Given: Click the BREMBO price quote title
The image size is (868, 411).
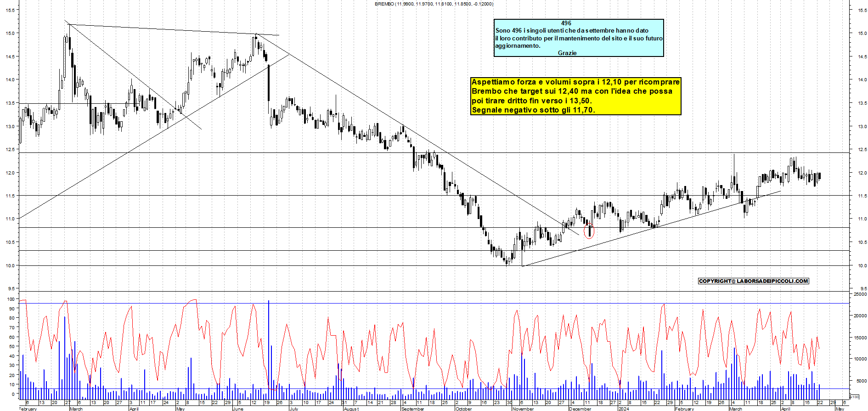Looking at the screenshot, I should (x=434, y=4).
